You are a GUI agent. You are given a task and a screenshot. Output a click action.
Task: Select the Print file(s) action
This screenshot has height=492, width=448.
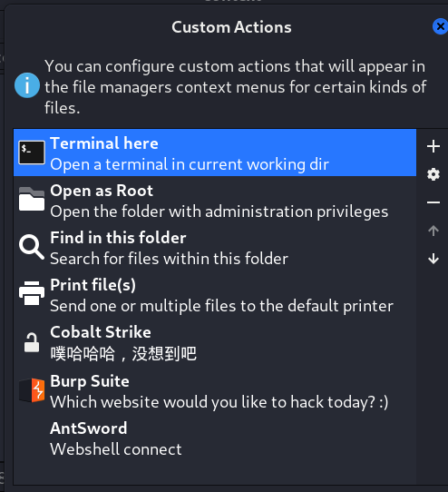coord(215,294)
